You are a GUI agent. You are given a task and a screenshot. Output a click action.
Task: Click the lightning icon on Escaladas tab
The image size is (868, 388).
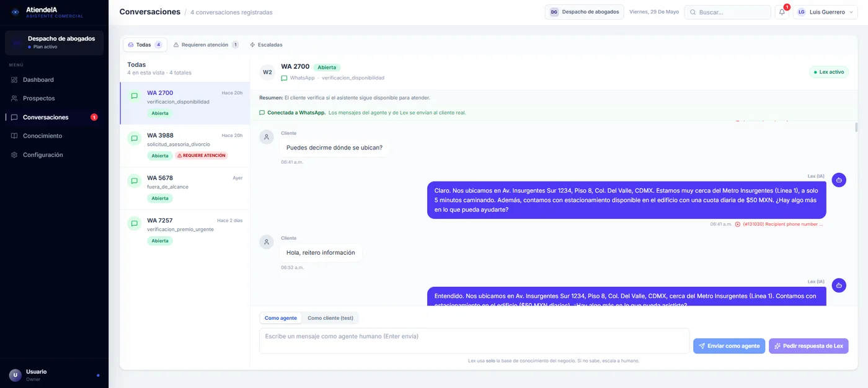(252, 45)
